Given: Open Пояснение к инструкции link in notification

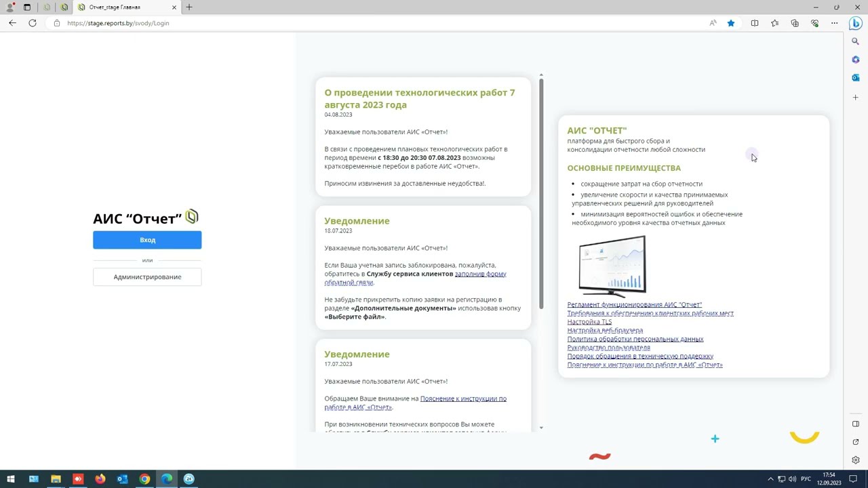Looking at the screenshot, I should pos(415,403).
